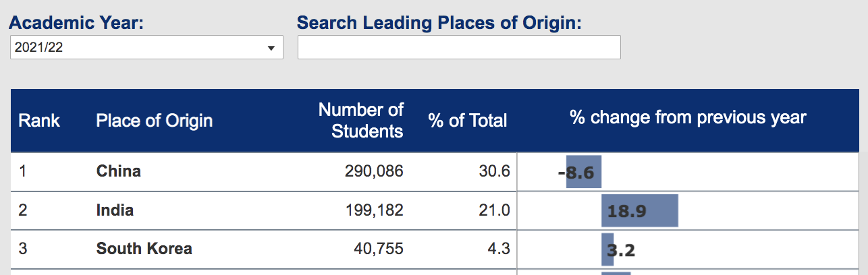This screenshot has height=275, width=868.
Task: Select the South Korea row name
Action: click(x=144, y=249)
